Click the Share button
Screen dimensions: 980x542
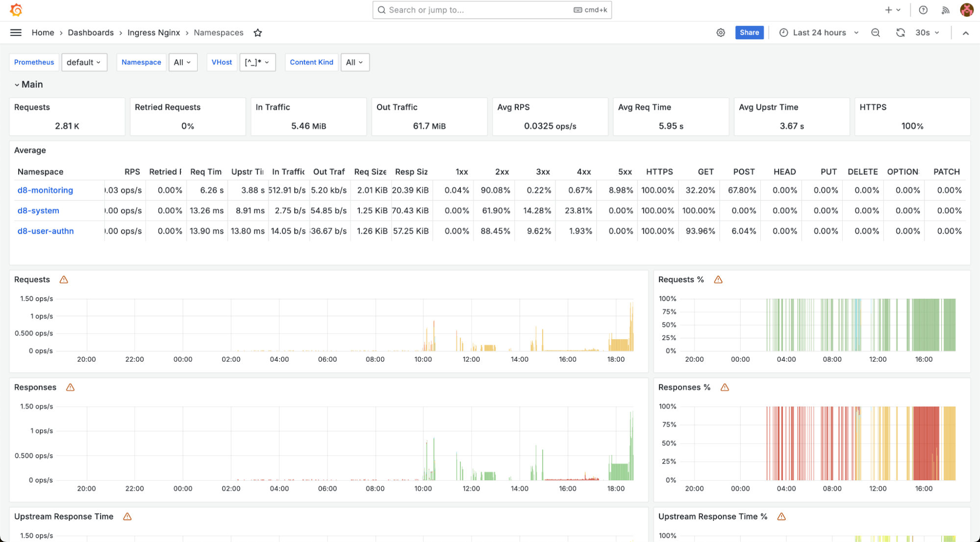click(x=749, y=32)
